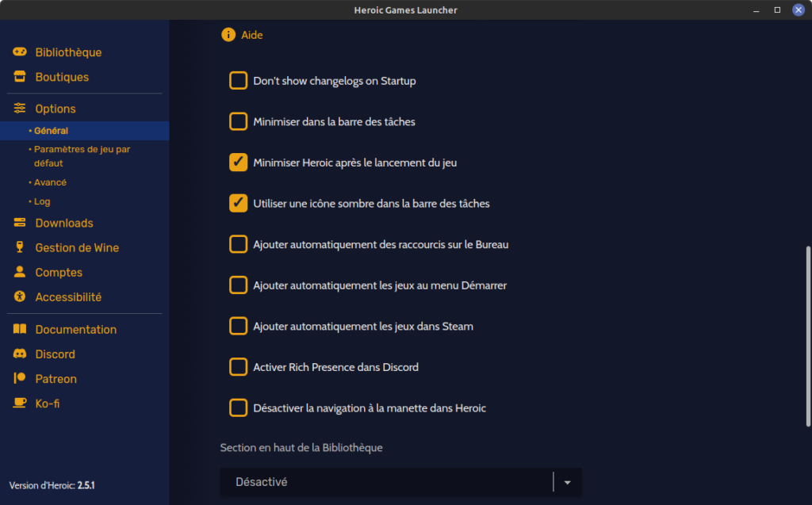The image size is (812, 505).
Task: Click the Section en haut de la Bibliothèque label
Action: [x=301, y=447]
